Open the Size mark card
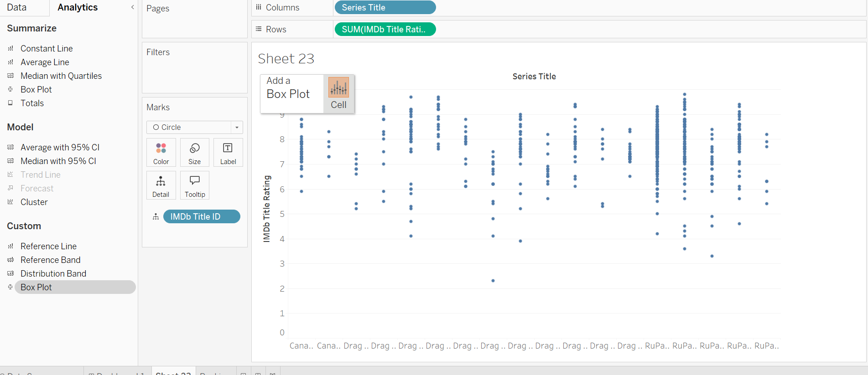868x375 pixels. pyautogui.click(x=194, y=152)
